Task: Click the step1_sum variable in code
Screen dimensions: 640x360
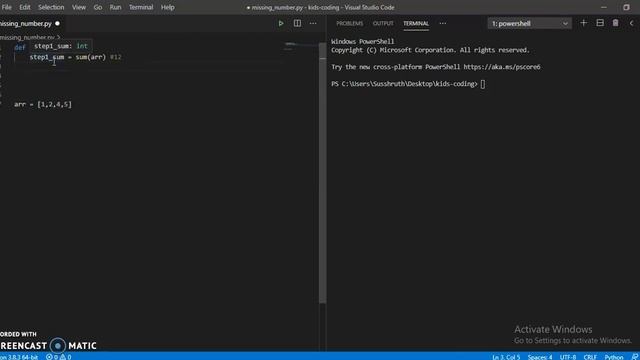Action: tap(47, 57)
